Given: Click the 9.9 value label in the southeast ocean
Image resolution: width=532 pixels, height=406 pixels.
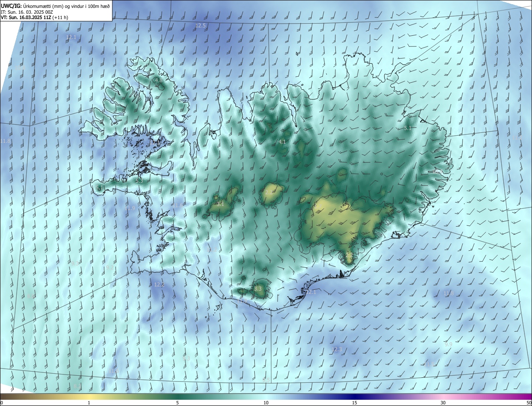Looking at the screenshot, I should pos(448,345).
